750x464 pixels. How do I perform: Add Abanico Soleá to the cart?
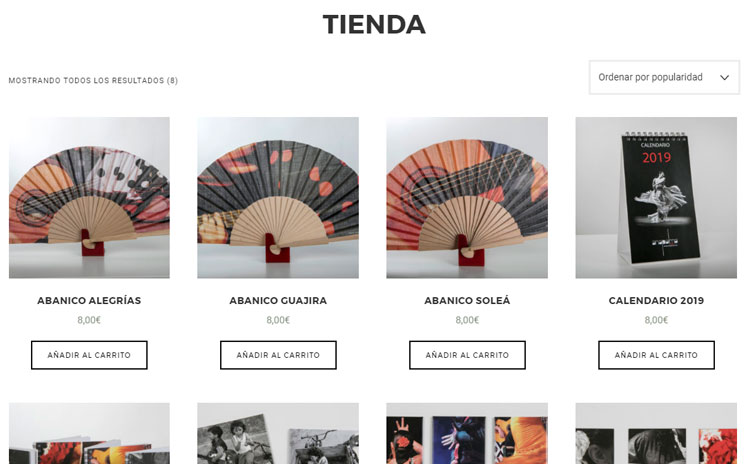pyautogui.click(x=467, y=355)
